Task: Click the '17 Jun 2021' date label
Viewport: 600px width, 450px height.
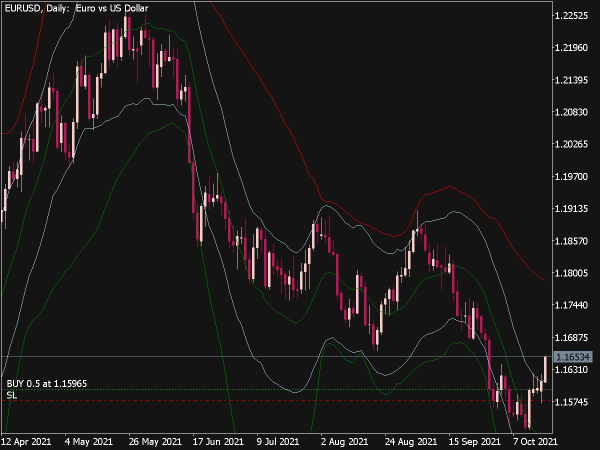Action: [x=218, y=442]
